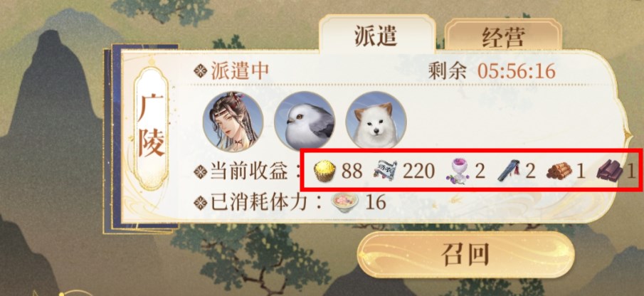Click the 剩余 05:56:16 countdown timer
Screen dimensions: 644x296
(492, 72)
